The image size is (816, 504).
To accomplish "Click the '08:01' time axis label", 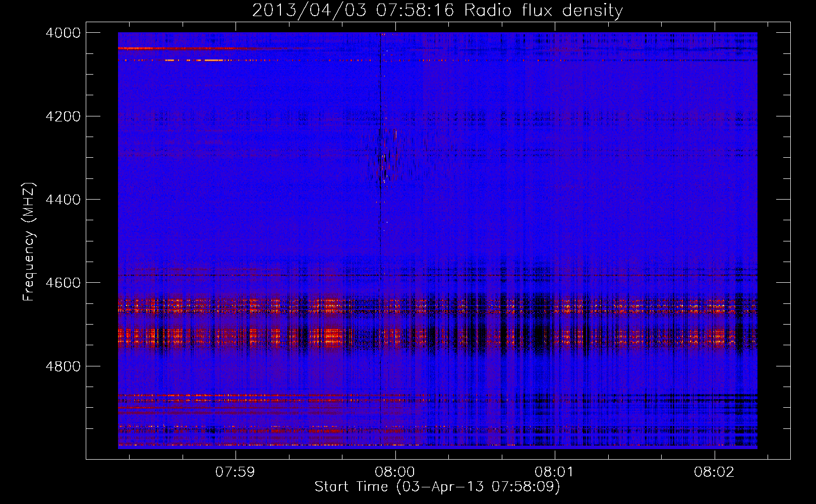I will 555,472.
